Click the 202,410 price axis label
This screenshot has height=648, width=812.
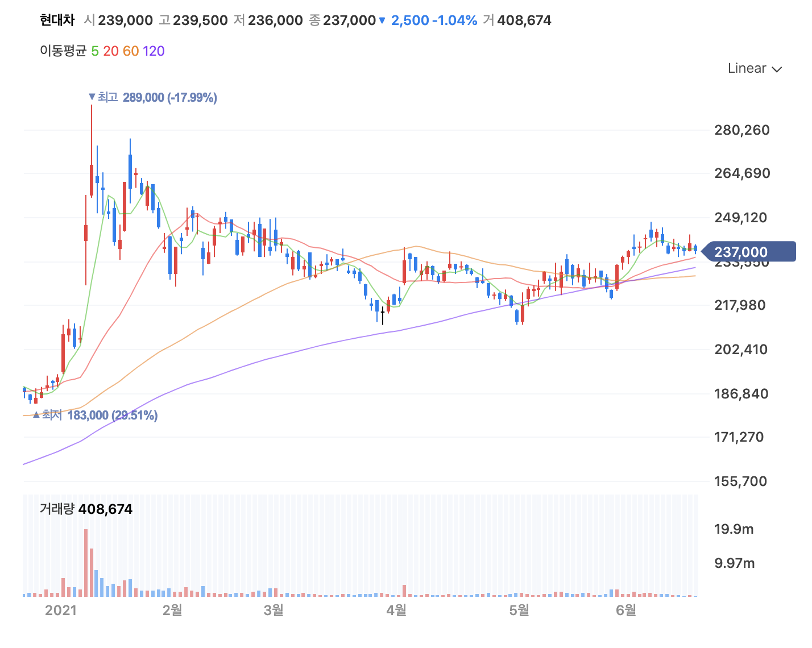741,350
